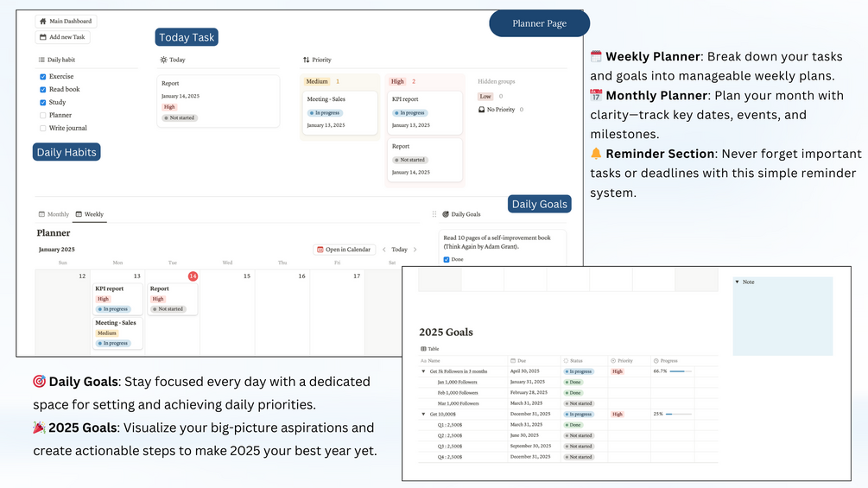
Task: Click the inbox icon next to No Priority
Action: click(x=482, y=110)
